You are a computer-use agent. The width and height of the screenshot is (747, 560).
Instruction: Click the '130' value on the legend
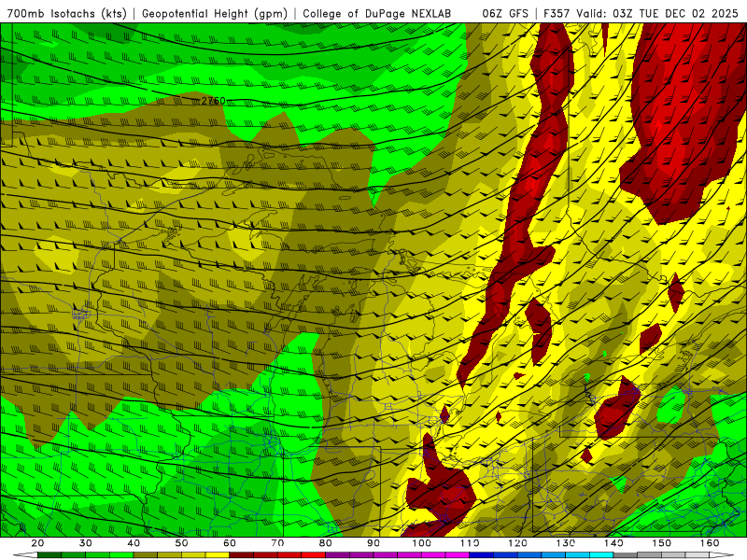coord(566,543)
